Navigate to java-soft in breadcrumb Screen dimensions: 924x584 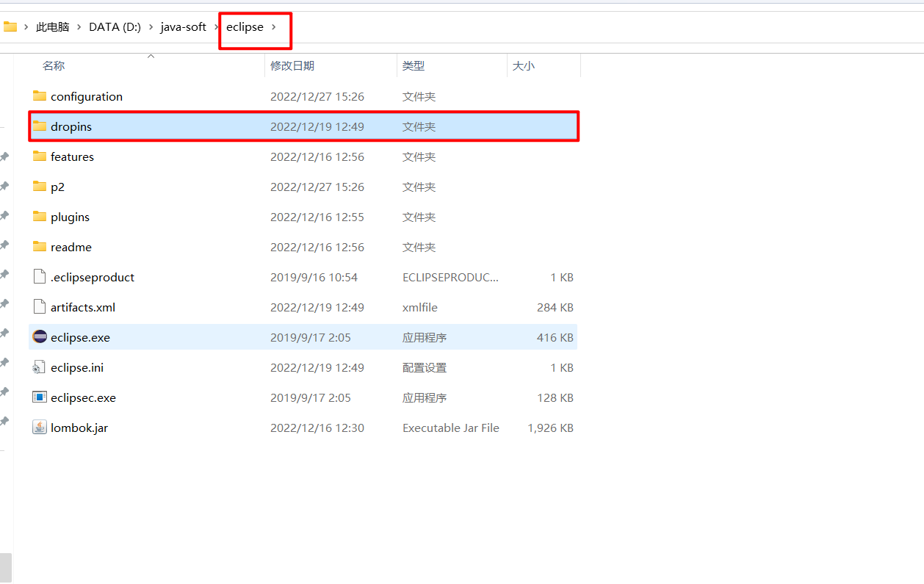point(184,27)
